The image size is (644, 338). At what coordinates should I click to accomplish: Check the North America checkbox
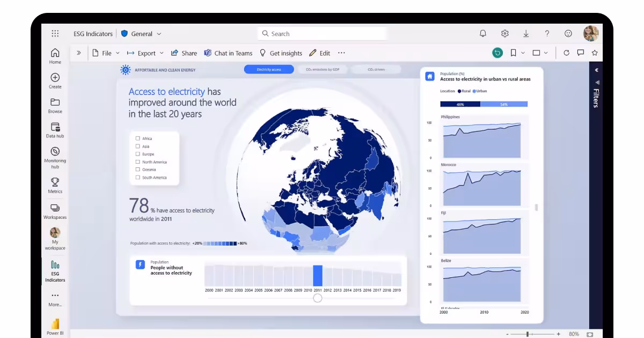[138, 161]
